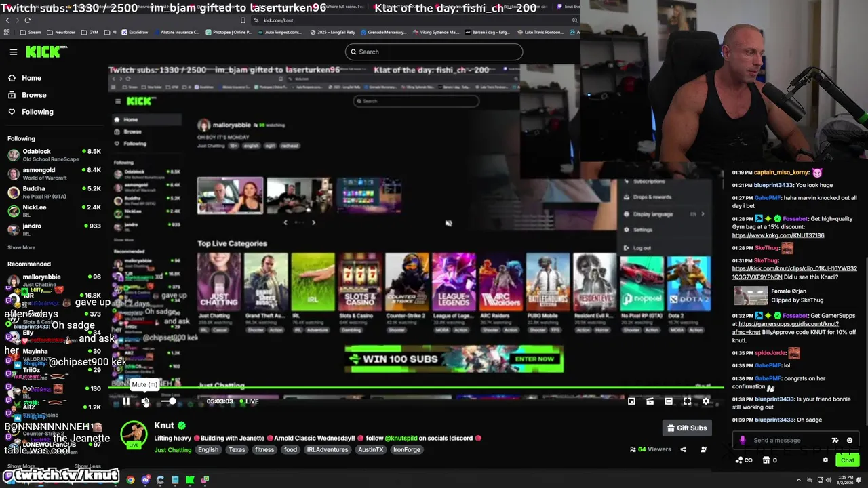868x488 pixels.
Task: Open Stream bookmarks folder
Action: tap(31, 32)
